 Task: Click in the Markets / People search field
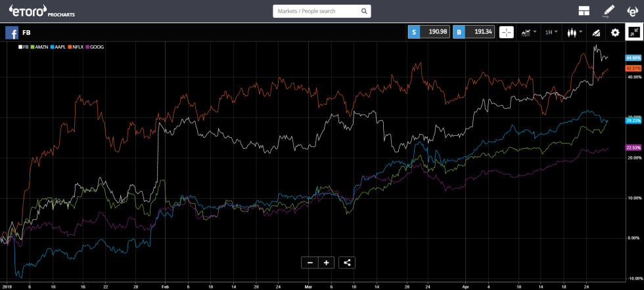coord(315,11)
